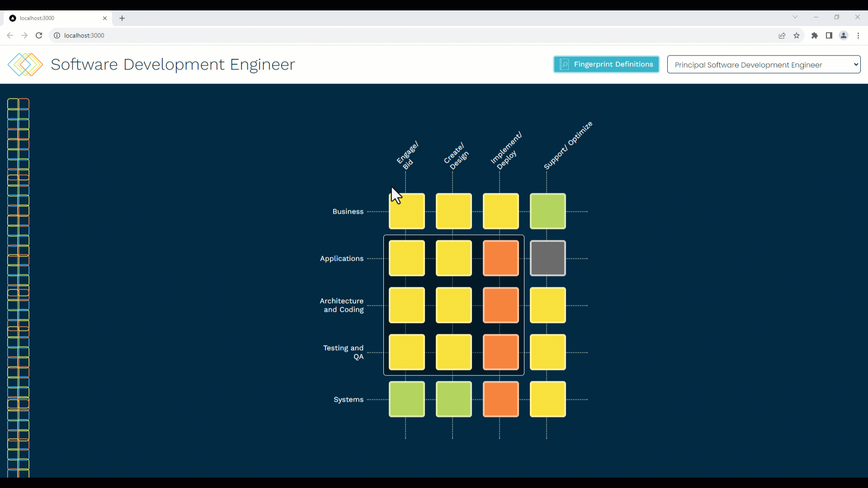Click the Fingerprint Definitions button
The width and height of the screenshot is (868, 488).
(x=606, y=64)
